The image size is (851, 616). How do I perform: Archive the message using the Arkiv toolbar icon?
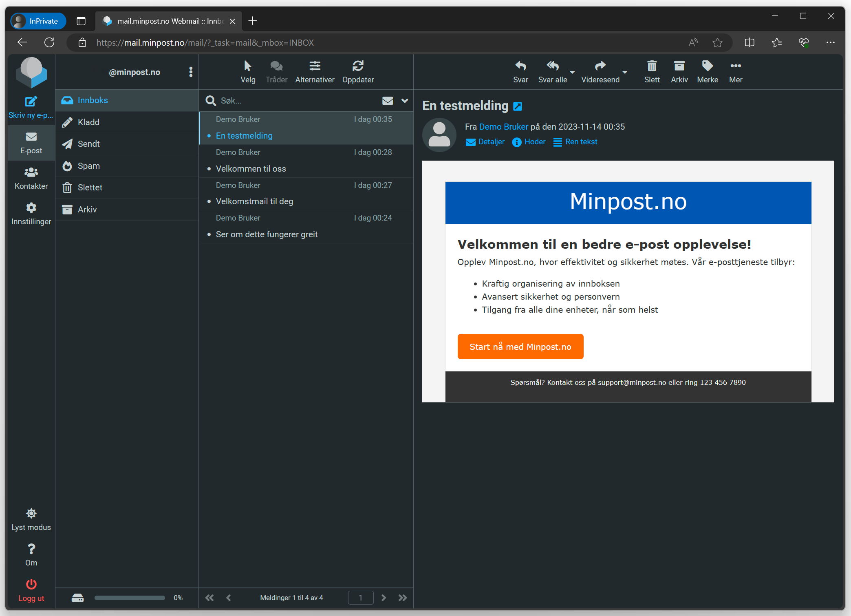(x=679, y=66)
